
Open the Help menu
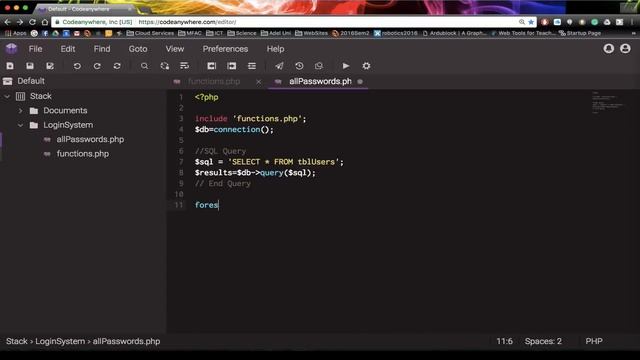(x=276, y=49)
